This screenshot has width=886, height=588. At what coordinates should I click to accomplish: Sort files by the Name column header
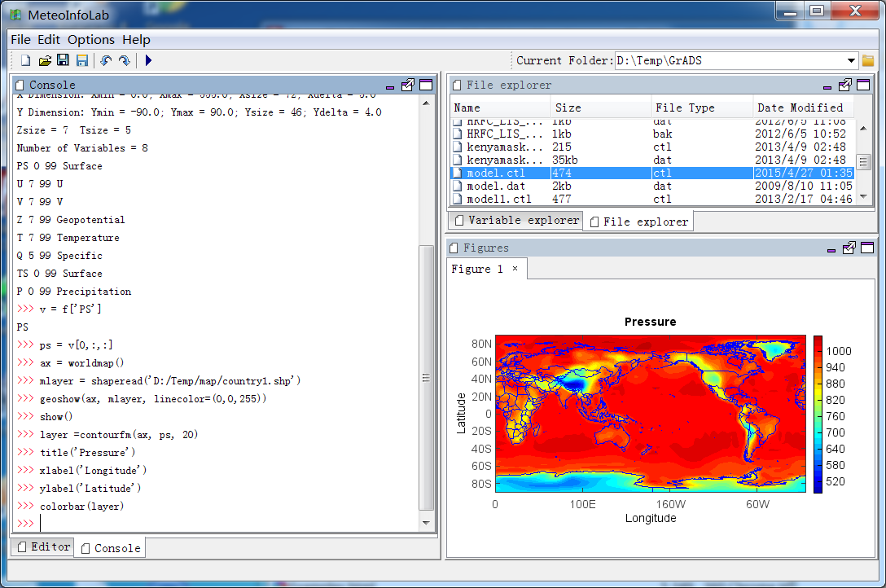pyautogui.click(x=500, y=108)
